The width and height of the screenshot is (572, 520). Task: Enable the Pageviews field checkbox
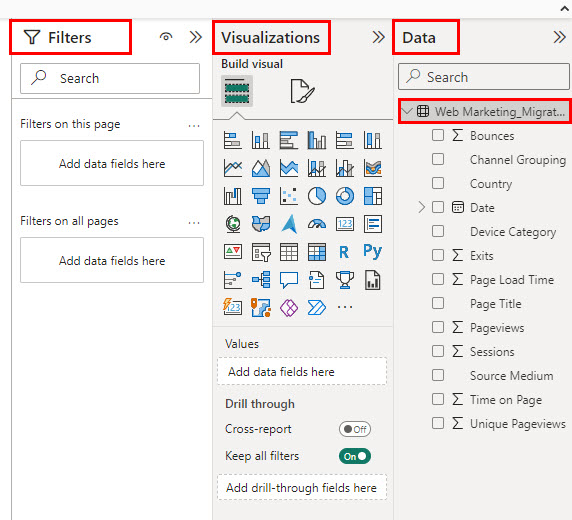438,327
